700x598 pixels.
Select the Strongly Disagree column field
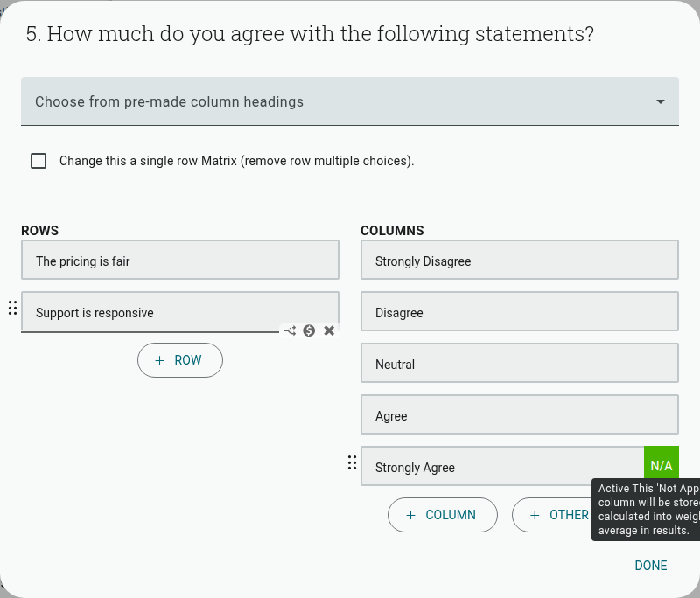[x=520, y=260]
